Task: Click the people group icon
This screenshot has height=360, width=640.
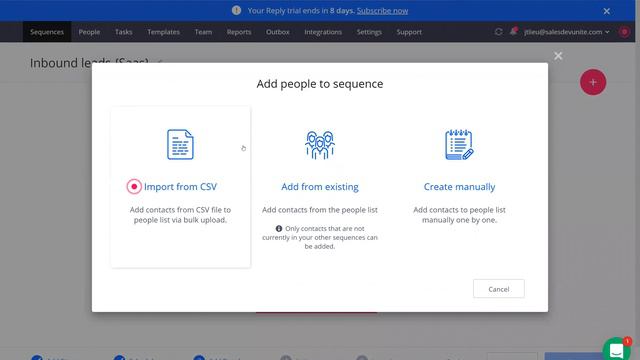Action: click(320, 144)
